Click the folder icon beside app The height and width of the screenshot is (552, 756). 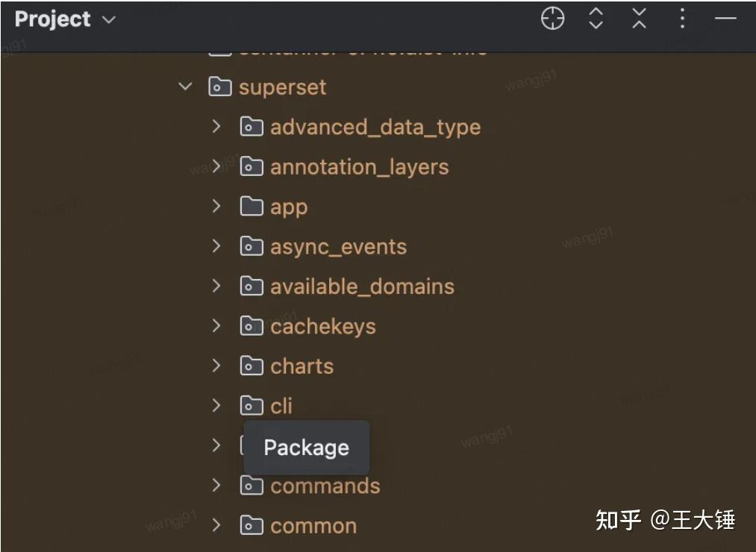pos(251,206)
